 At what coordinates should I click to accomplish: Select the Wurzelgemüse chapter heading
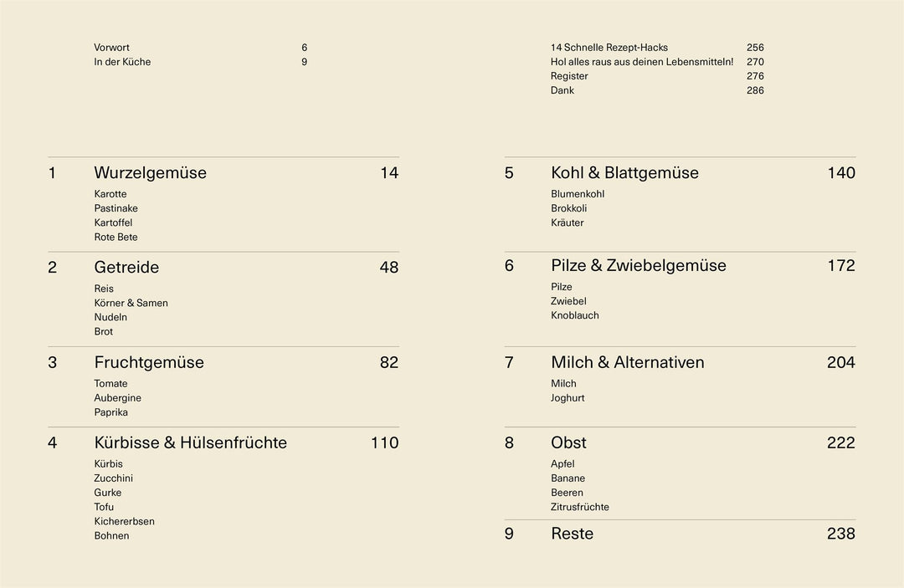tap(150, 173)
